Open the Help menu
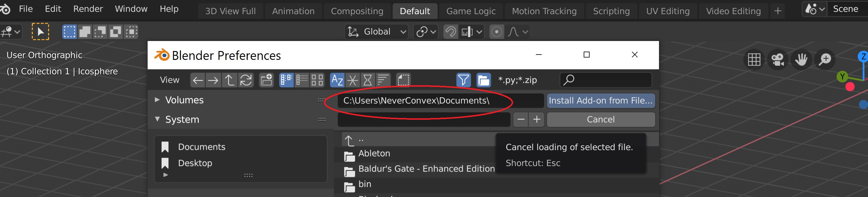This screenshot has width=868, height=197. tap(169, 9)
